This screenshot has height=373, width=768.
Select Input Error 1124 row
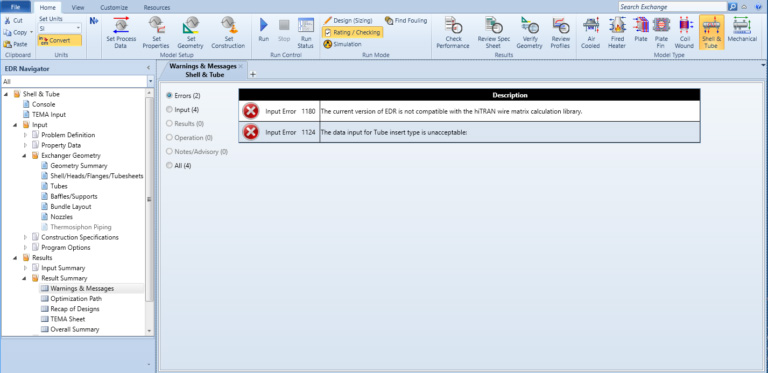[x=469, y=132]
